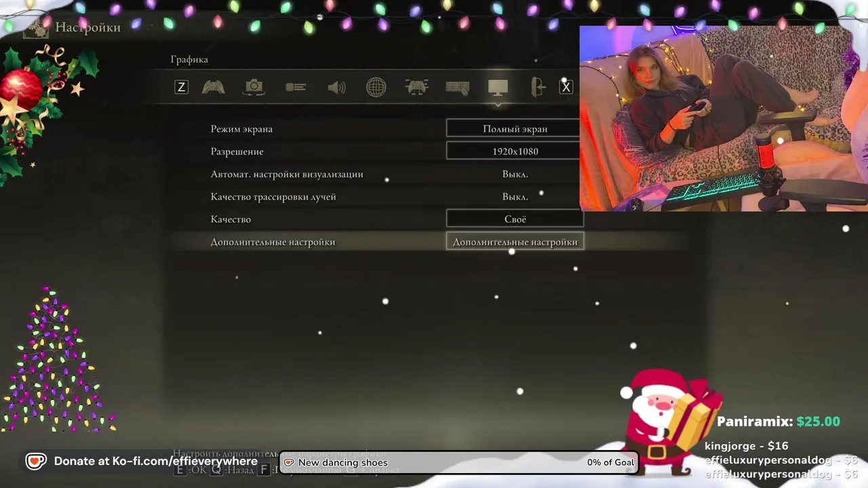Open the camera settings tab

(x=254, y=87)
